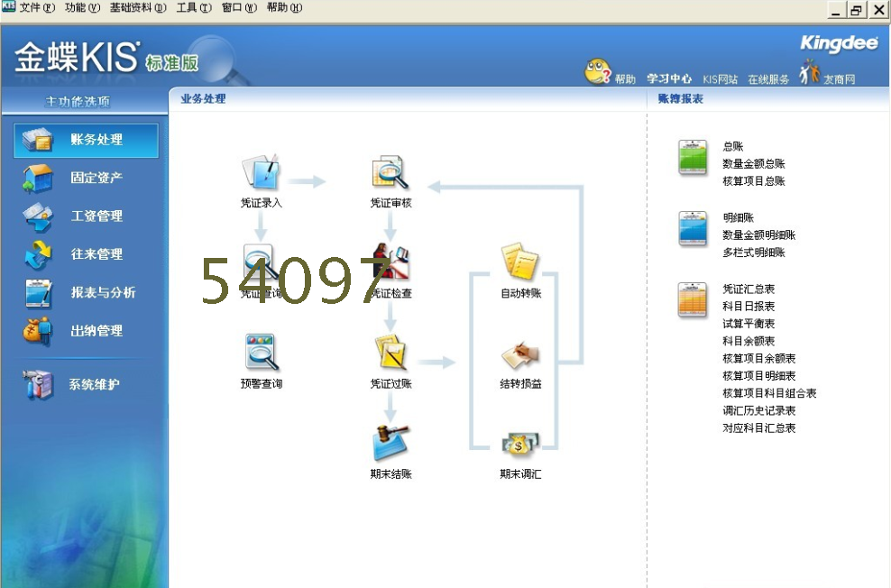
Task: Open 系统维护 module
Action: [x=95, y=384]
